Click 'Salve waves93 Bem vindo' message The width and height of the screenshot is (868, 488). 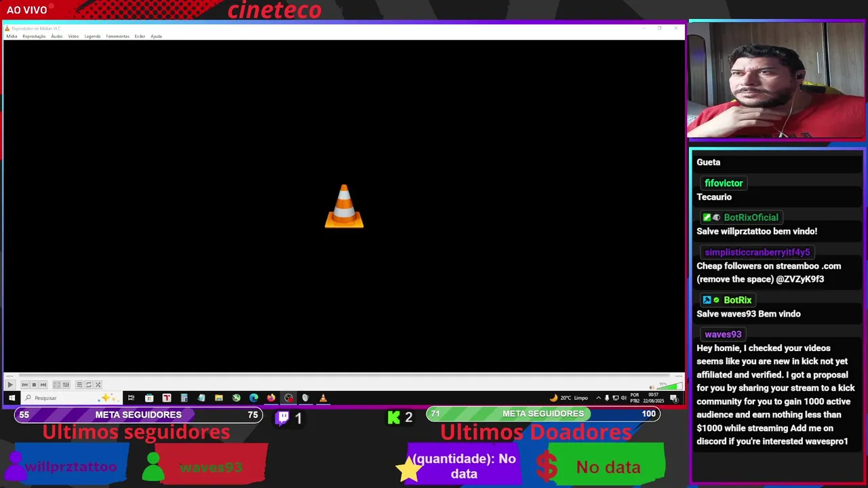point(749,314)
